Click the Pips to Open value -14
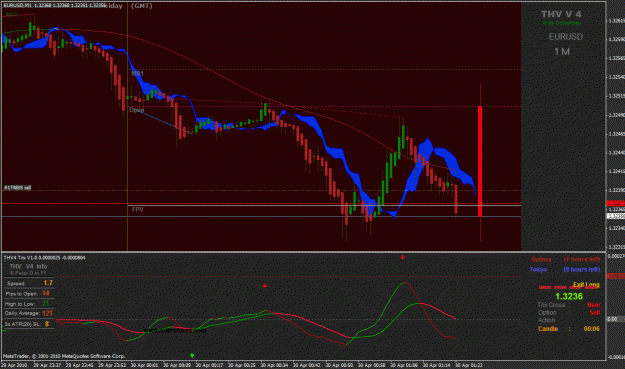Viewport: 625px width, 369px height. [x=45, y=293]
